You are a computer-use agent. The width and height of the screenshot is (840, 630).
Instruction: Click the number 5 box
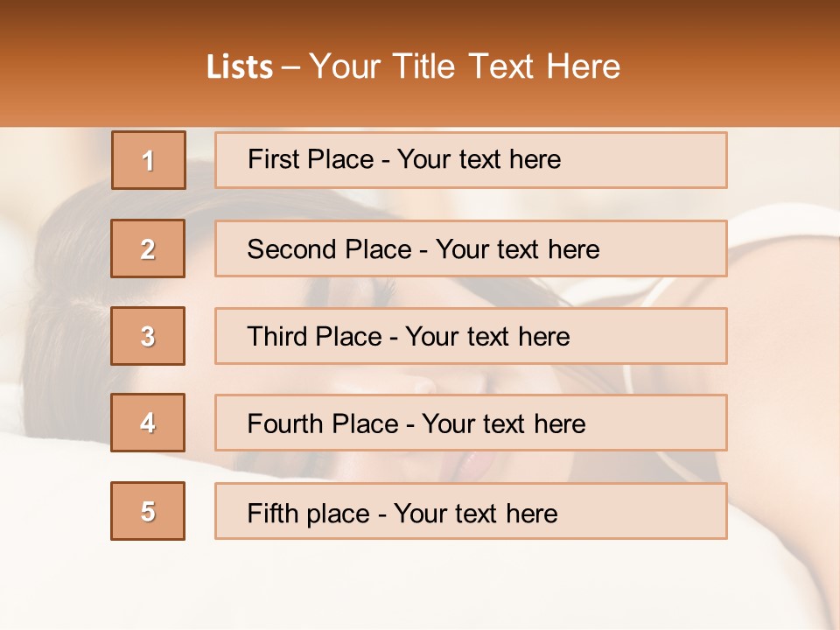click(148, 511)
